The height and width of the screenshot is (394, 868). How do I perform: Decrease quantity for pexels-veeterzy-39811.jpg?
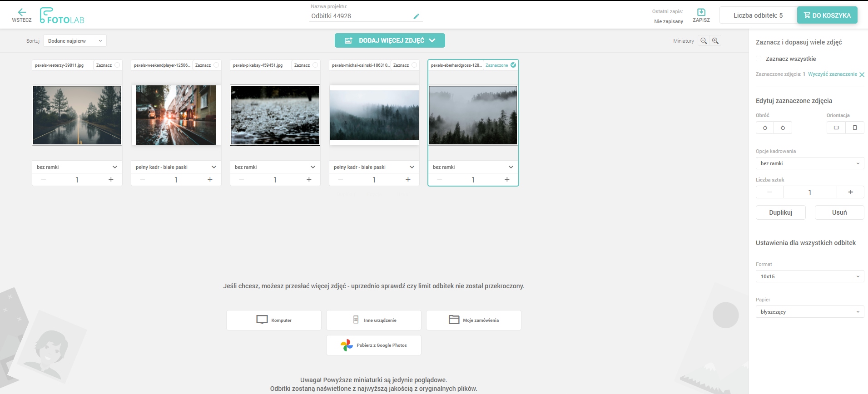tap(44, 179)
